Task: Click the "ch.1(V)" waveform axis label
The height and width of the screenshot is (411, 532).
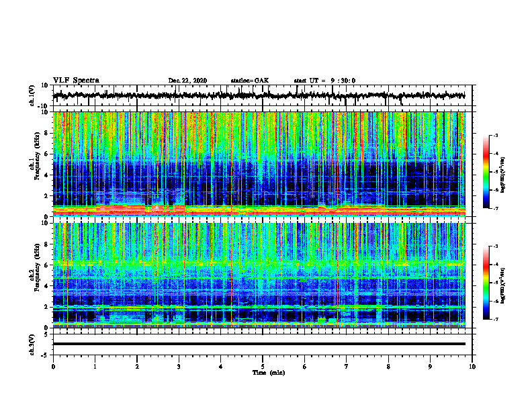Action: coord(32,95)
